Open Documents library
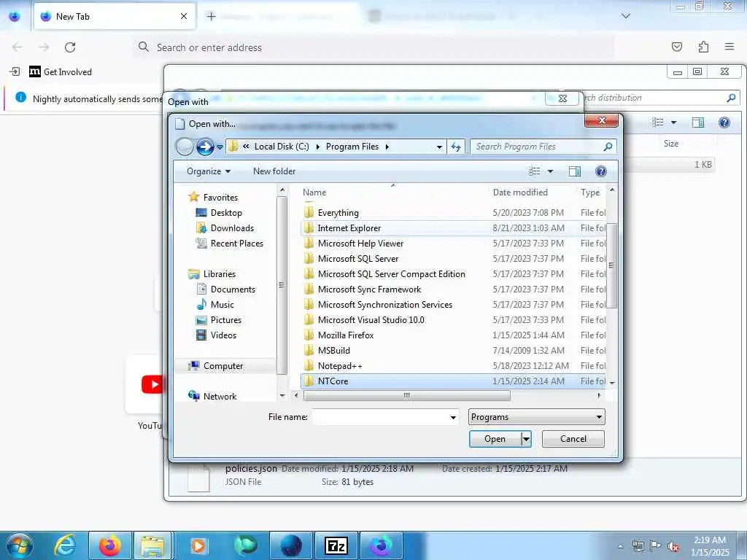The width and height of the screenshot is (747, 560). (233, 289)
